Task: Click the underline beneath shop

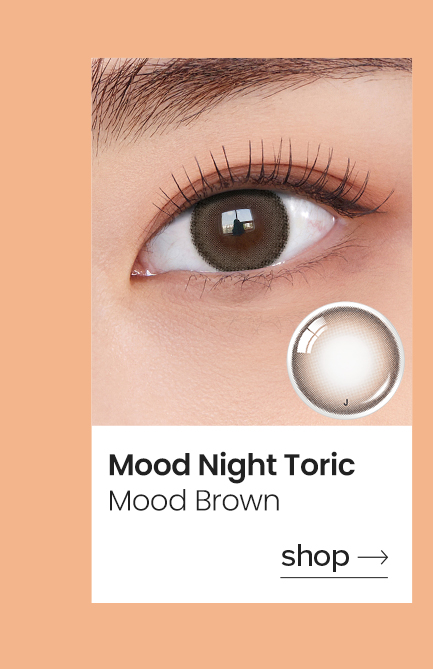Action: point(334,577)
